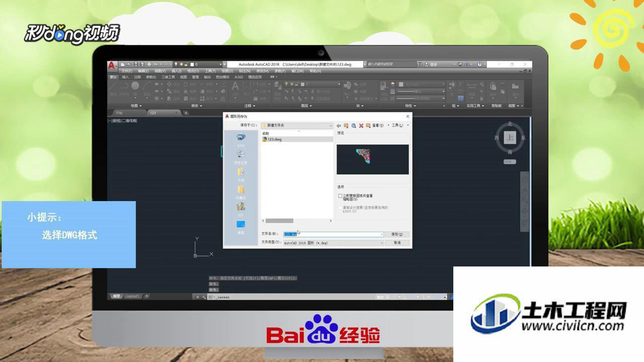Viewport: 644px width, 362px height.
Task: Click the file list horizontal scrollbar
Action: (279, 221)
